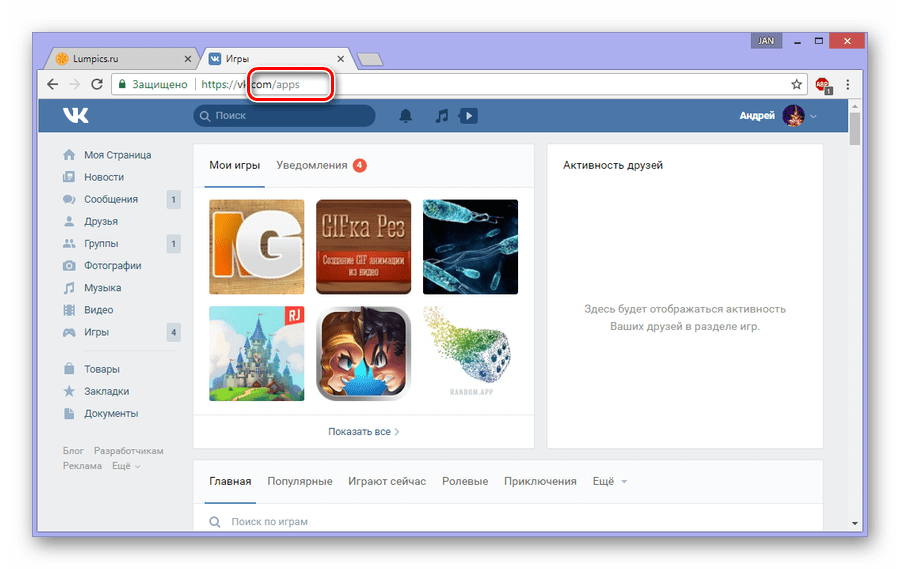The width and height of the screenshot is (900, 569).
Task: Open the GIFка Рез app thumbnail
Action: click(x=363, y=247)
